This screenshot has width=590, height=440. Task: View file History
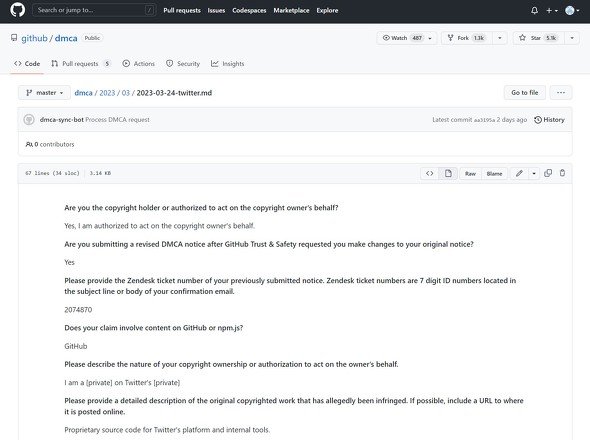tap(549, 120)
